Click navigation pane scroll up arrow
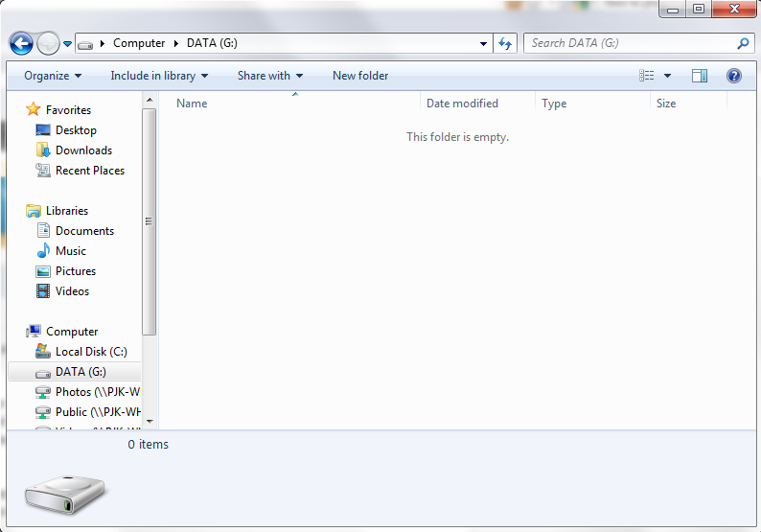Screen dimensions: 761x532 coord(150,100)
